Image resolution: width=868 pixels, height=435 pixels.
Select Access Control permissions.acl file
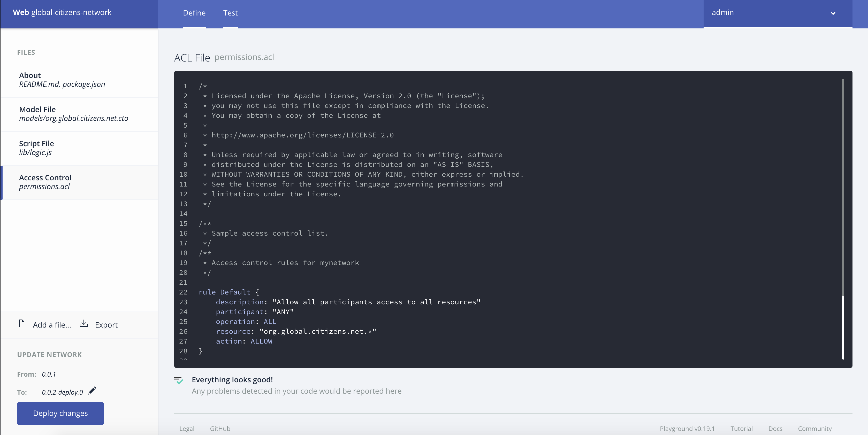tap(45, 182)
